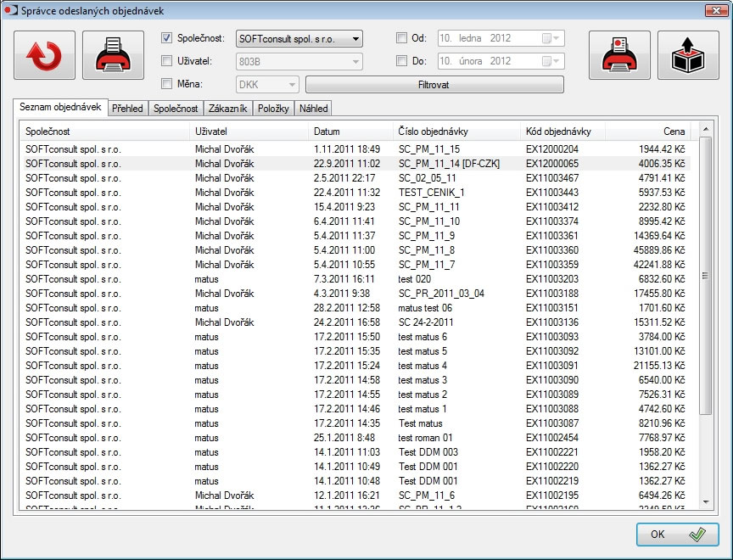Click the left red printer button
Image resolution: width=733 pixels, height=560 pixels.
tap(113, 55)
